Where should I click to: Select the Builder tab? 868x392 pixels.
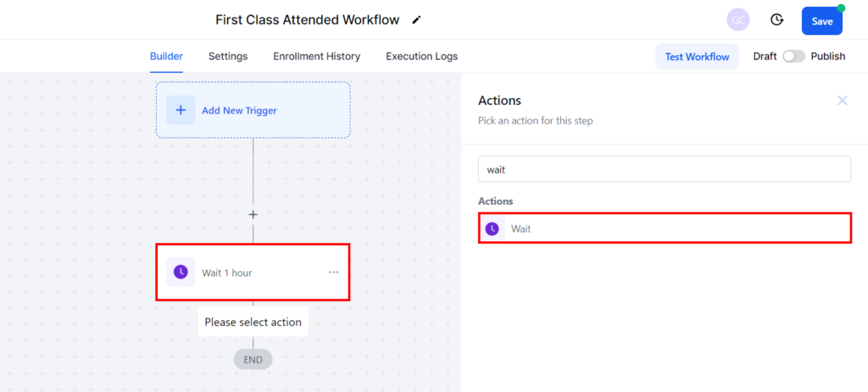click(x=166, y=57)
